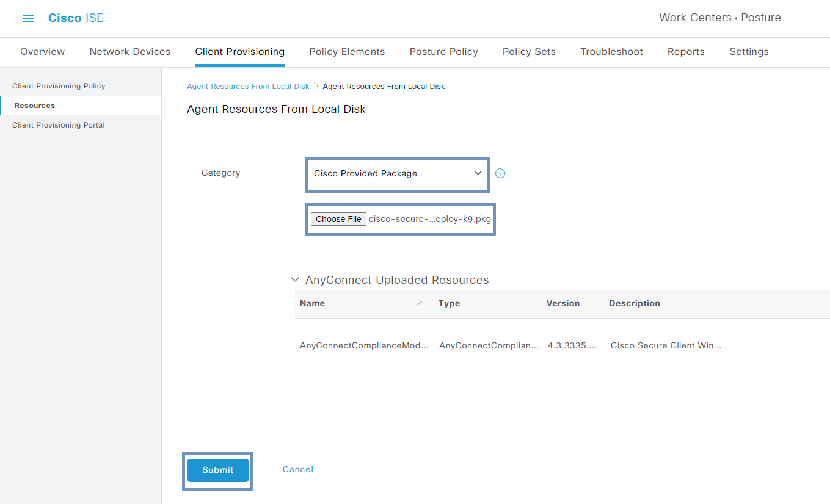Open the Network Devices tab
This screenshot has width=830, height=504.
point(130,52)
